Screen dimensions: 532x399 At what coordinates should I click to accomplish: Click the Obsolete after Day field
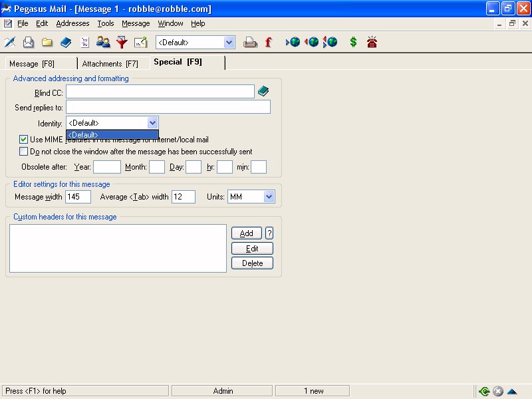(194, 167)
